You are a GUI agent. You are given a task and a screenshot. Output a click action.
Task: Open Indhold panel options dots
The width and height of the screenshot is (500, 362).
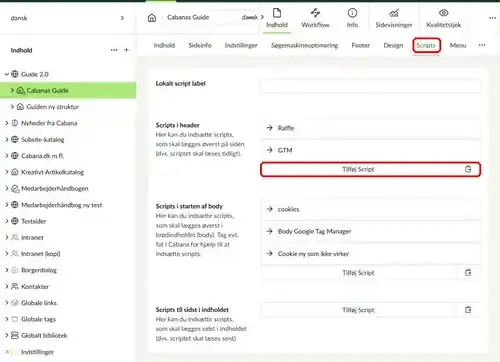click(114, 50)
